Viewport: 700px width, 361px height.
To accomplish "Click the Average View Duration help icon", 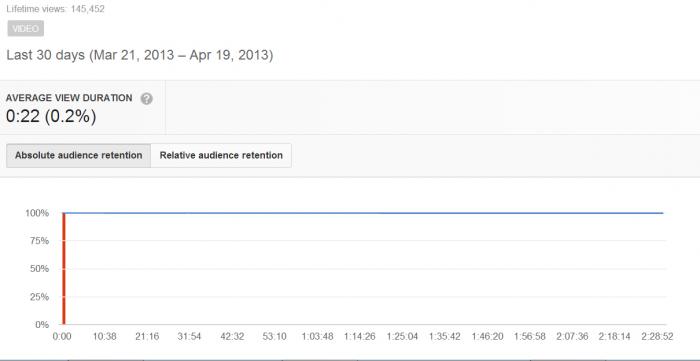I will 146,99.
